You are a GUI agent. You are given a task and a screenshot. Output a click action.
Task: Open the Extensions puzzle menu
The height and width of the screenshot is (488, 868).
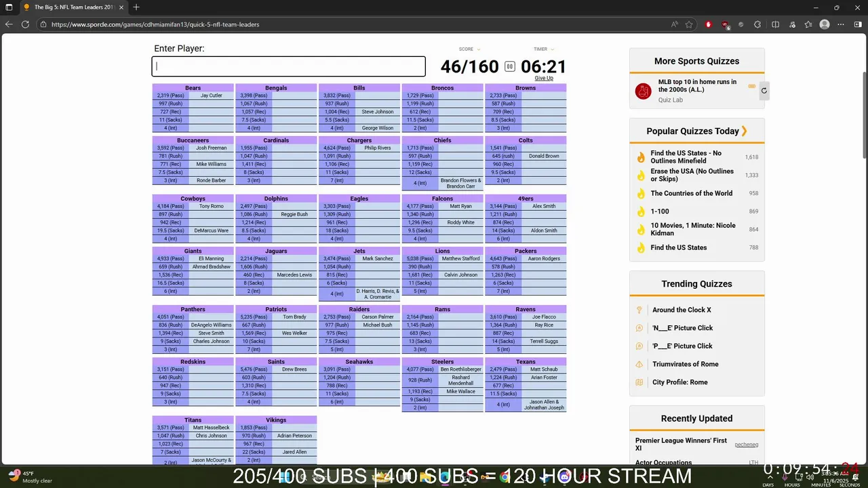click(x=758, y=24)
